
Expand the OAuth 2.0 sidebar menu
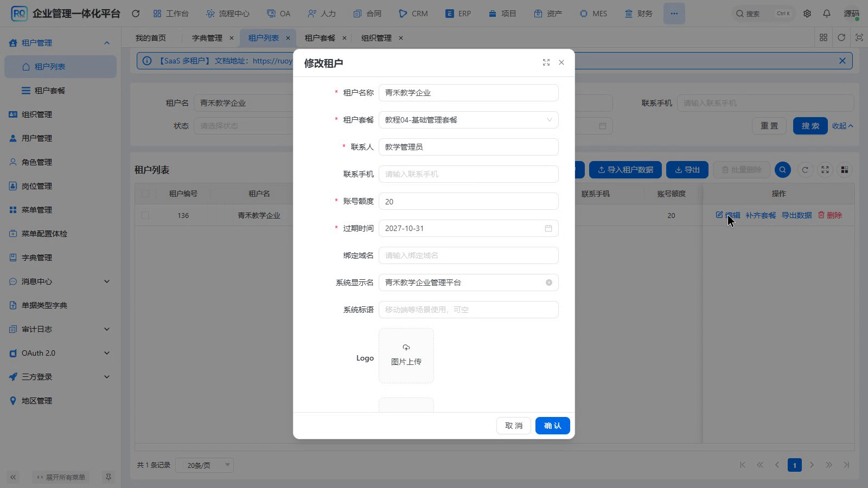pyautogui.click(x=60, y=353)
